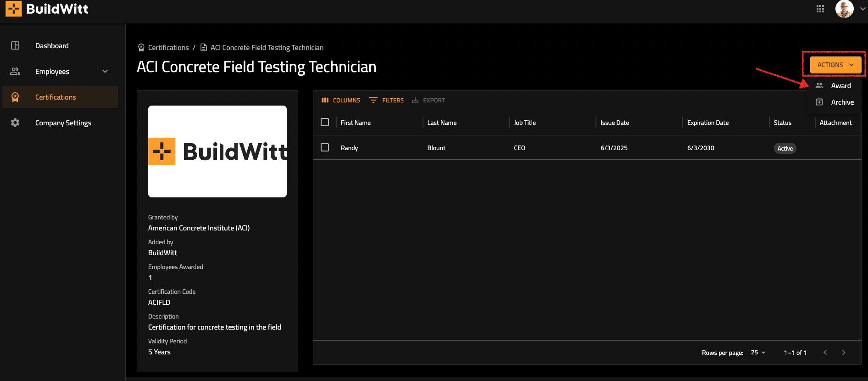Click the Active status badge
The image size is (868, 381).
tap(785, 148)
